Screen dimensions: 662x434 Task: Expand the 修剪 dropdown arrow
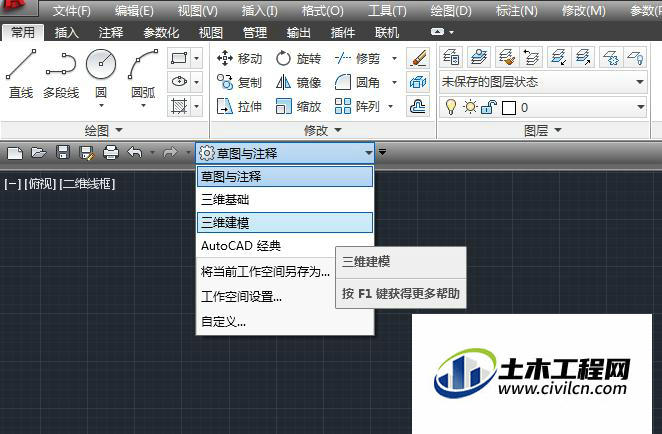pyautogui.click(x=394, y=58)
